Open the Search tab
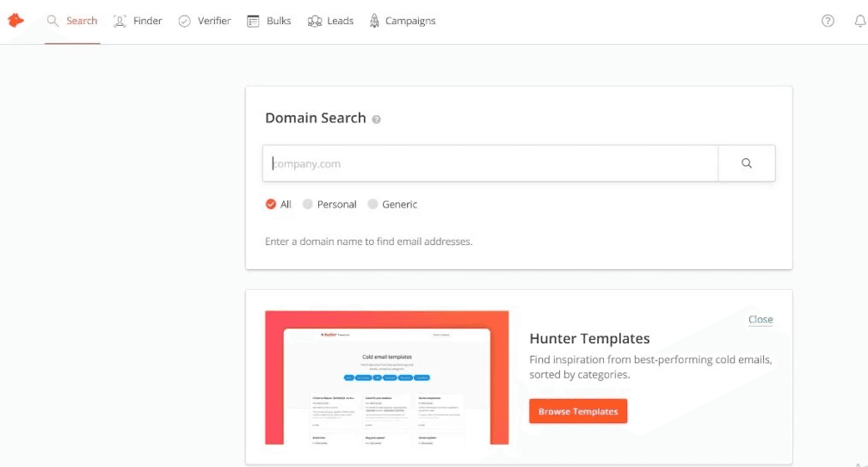 72,21
